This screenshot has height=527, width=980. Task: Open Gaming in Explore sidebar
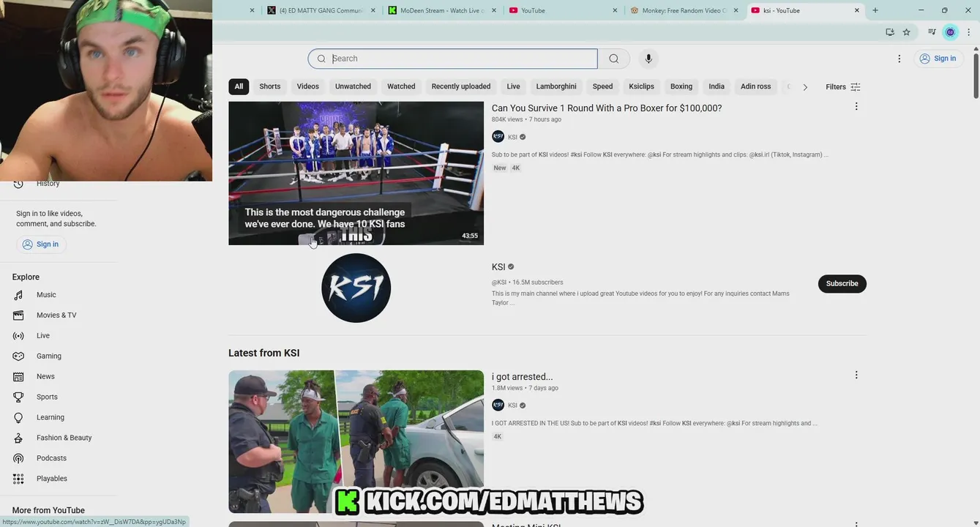49,356
